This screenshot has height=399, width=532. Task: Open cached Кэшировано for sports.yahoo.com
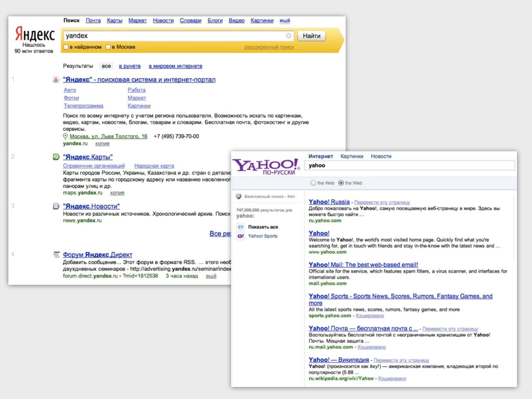370,316
